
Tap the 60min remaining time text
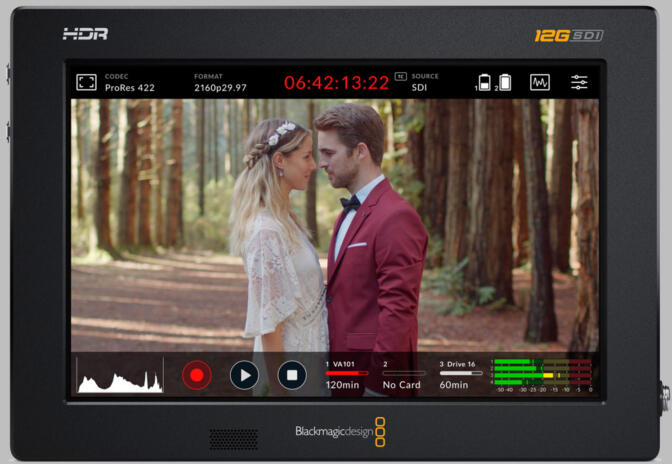pos(453,385)
